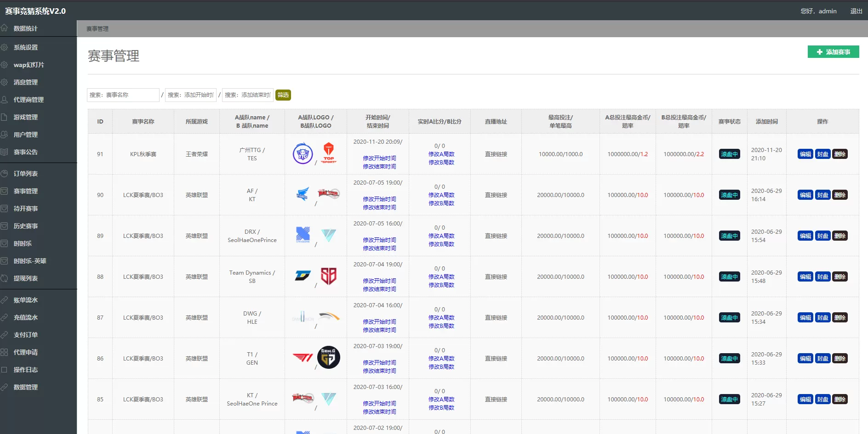This screenshot has height=434, width=868.
Task: Click the 账单流水 link icon
Action: click(x=5, y=300)
